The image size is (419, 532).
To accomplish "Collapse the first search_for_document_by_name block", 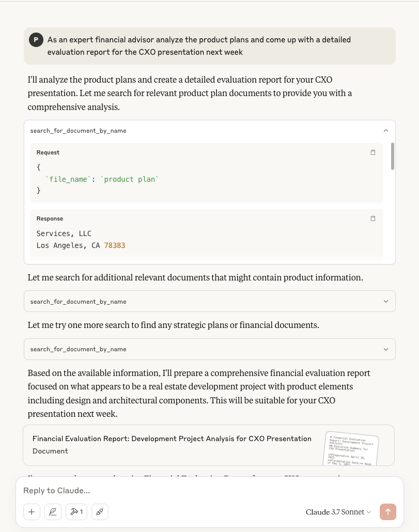I will [386, 131].
